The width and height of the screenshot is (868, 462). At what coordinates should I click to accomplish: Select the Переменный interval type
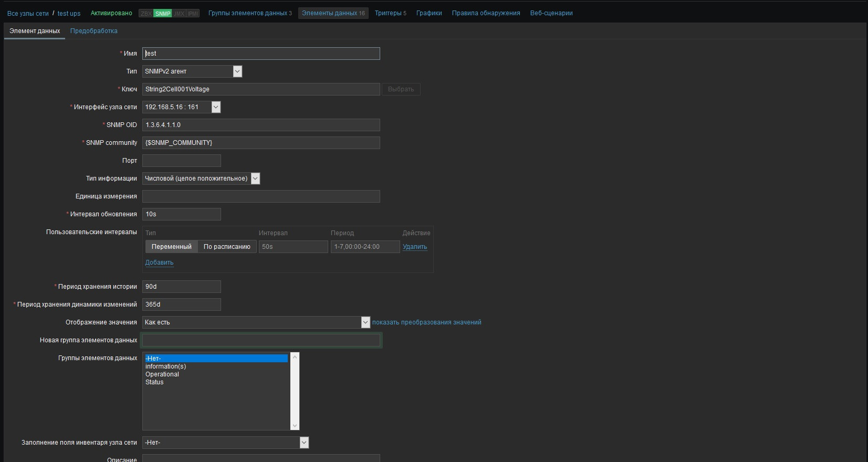[171, 247]
